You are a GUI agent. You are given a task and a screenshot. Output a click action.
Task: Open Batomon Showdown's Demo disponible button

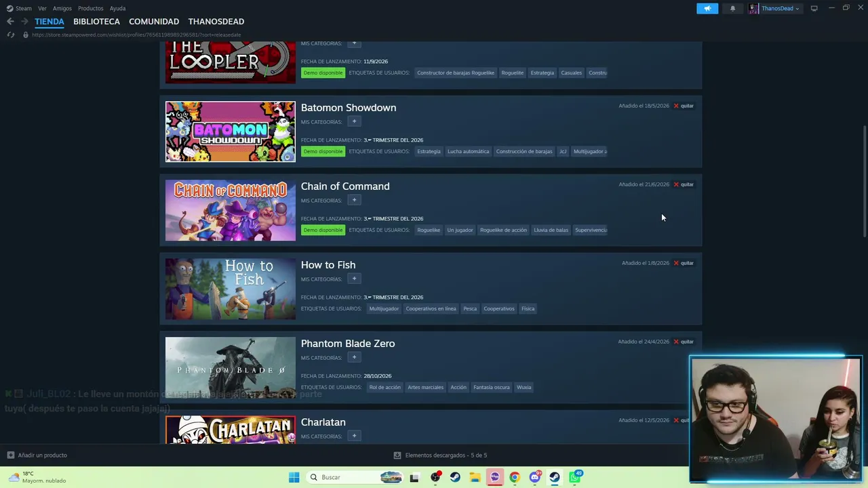click(323, 151)
